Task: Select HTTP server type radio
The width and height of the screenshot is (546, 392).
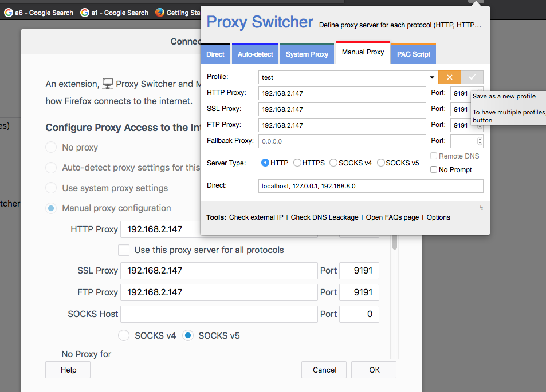Action: pyautogui.click(x=265, y=163)
